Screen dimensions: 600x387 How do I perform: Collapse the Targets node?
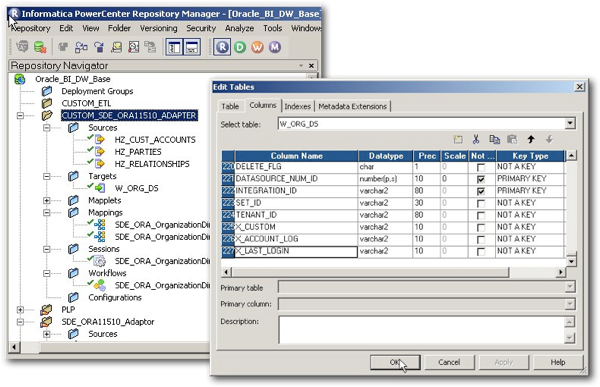[47, 176]
